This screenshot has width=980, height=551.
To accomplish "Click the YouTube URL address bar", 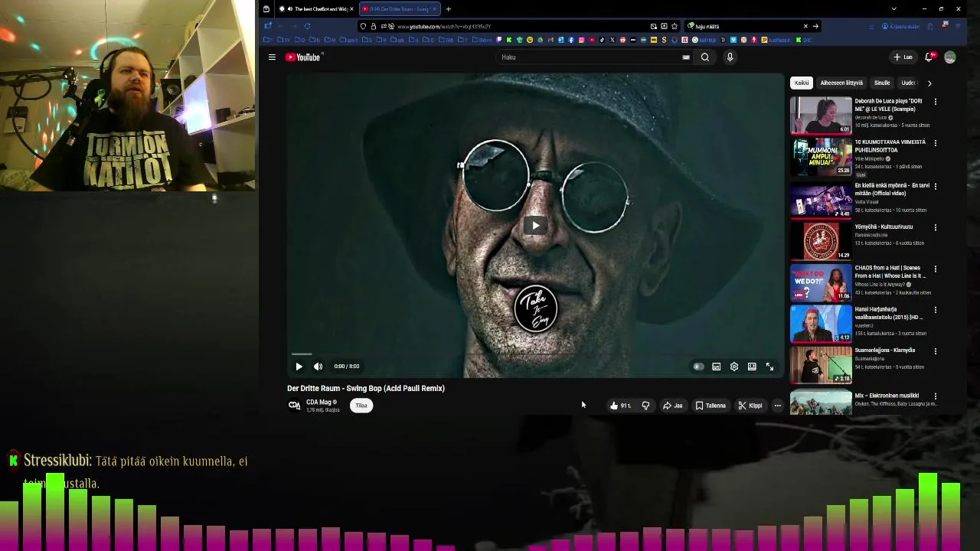I will pos(521,26).
